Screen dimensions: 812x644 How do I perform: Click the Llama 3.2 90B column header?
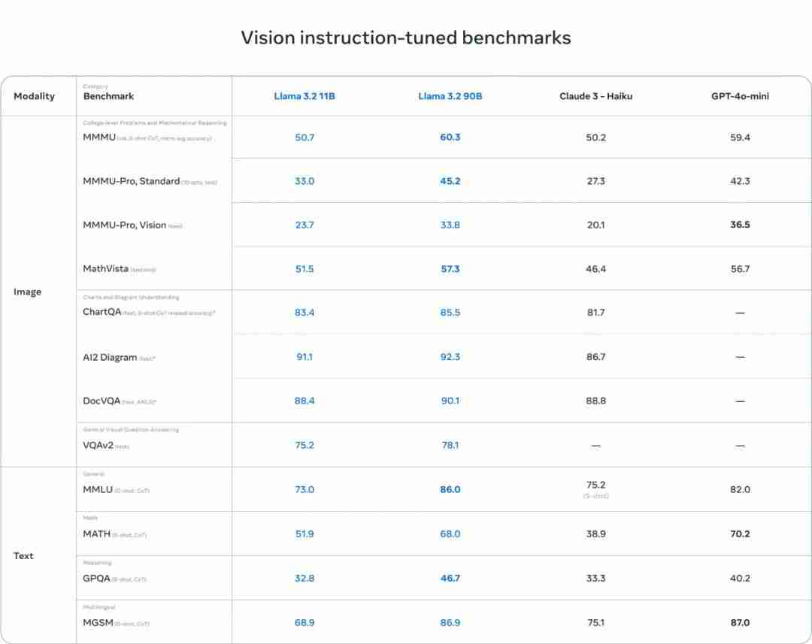coord(450,96)
